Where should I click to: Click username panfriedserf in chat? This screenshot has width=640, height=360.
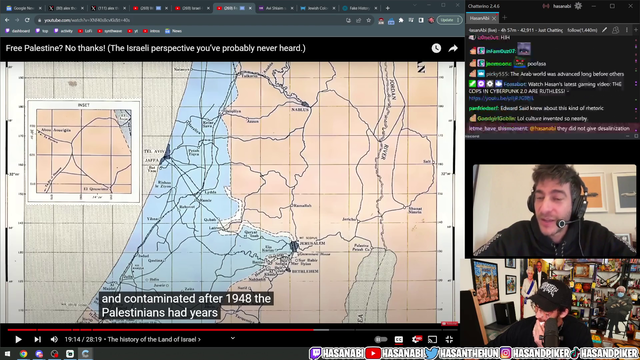[484, 108]
